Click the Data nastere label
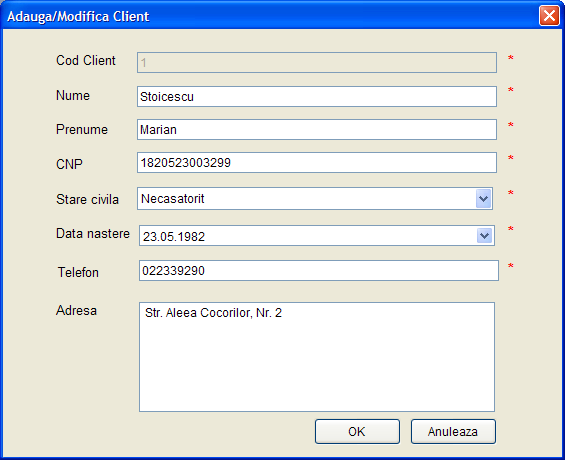 [93, 234]
